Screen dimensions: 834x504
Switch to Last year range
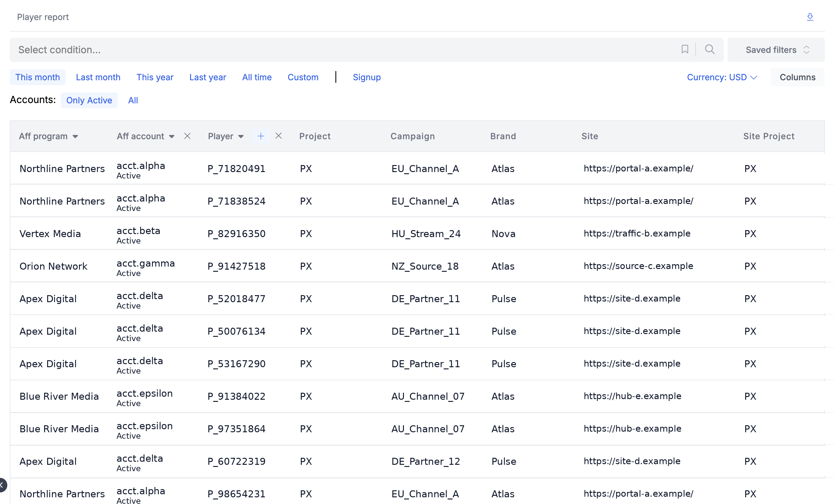click(x=207, y=77)
